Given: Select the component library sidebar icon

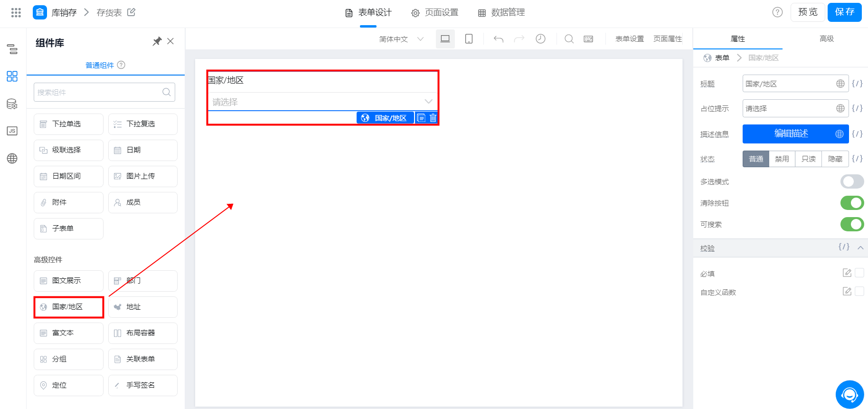Looking at the screenshot, I should 12,76.
